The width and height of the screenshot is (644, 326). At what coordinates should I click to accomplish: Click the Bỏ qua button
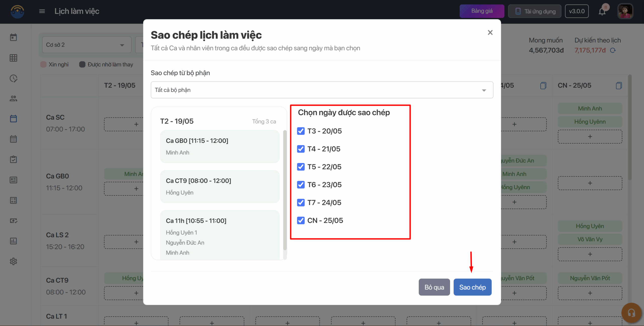click(434, 287)
